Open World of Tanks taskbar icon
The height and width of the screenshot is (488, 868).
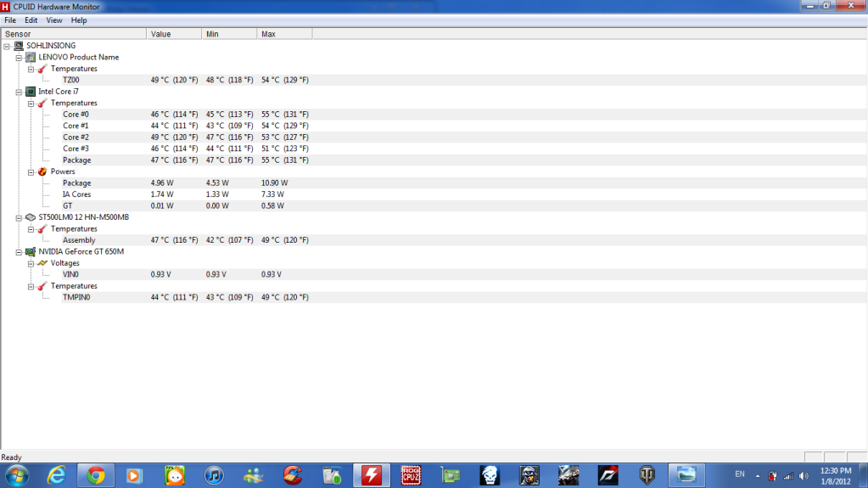[647, 474]
